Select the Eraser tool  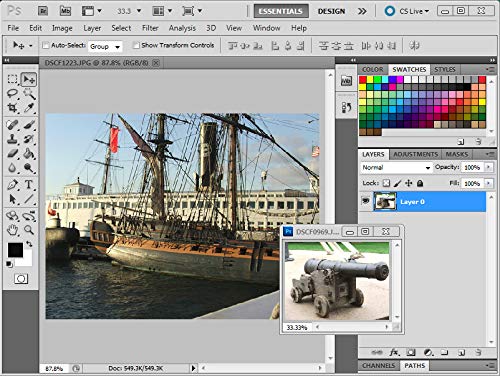click(x=12, y=153)
